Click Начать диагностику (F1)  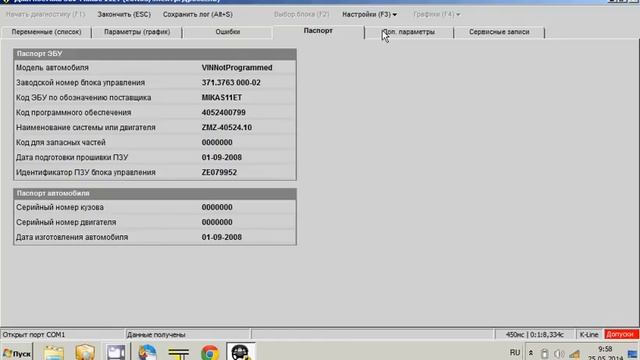[x=45, y=14]
